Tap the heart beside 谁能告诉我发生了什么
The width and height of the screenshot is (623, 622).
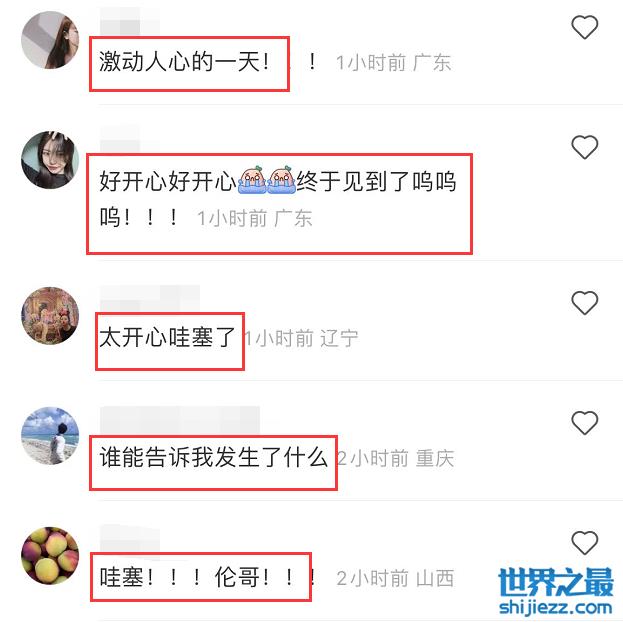(x=584, y=422)
